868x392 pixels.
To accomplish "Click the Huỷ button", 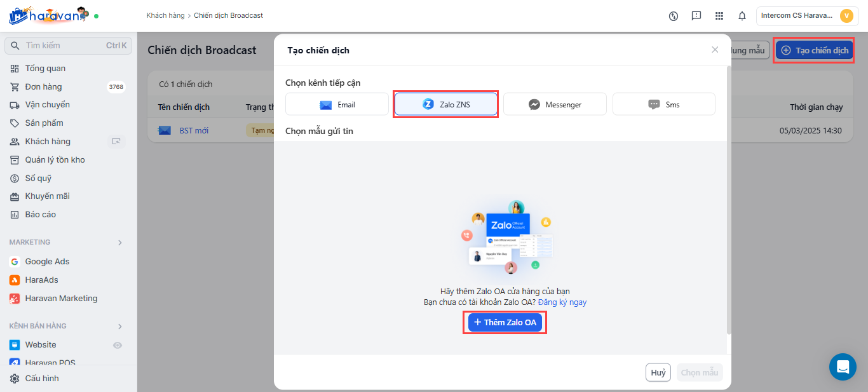I will 658,372.
